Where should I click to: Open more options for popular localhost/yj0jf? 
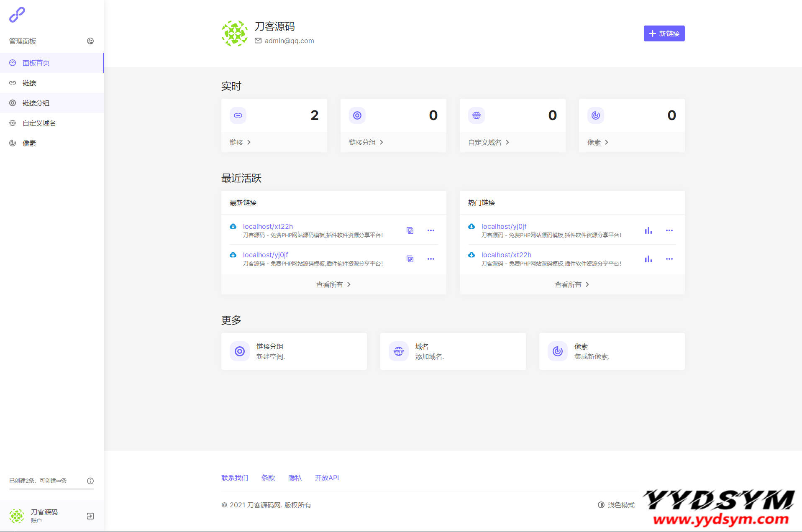pyautogui.click(x=669, y=230)
